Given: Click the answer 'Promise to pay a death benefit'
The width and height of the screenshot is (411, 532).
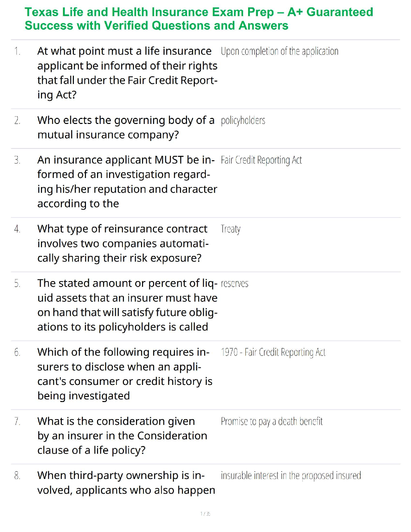Looking at the screenshot, I should pos(271,422).
